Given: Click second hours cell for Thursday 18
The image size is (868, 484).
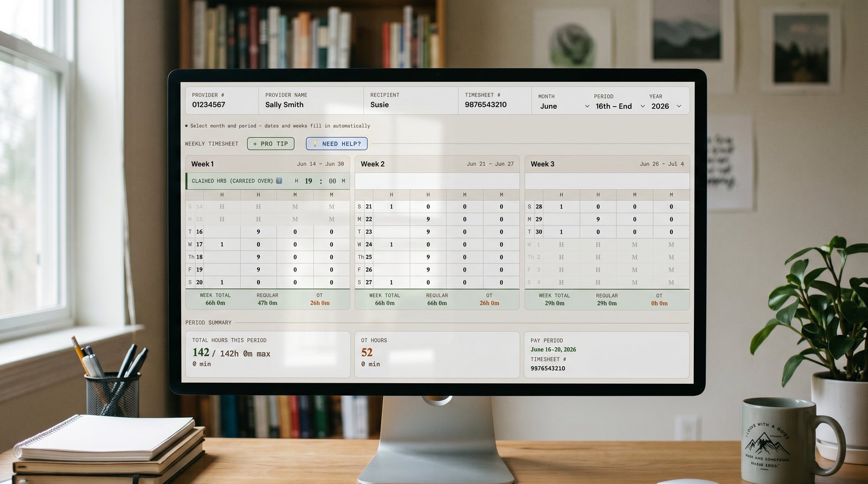Looking at the screenshot, I should coord(258,257).
